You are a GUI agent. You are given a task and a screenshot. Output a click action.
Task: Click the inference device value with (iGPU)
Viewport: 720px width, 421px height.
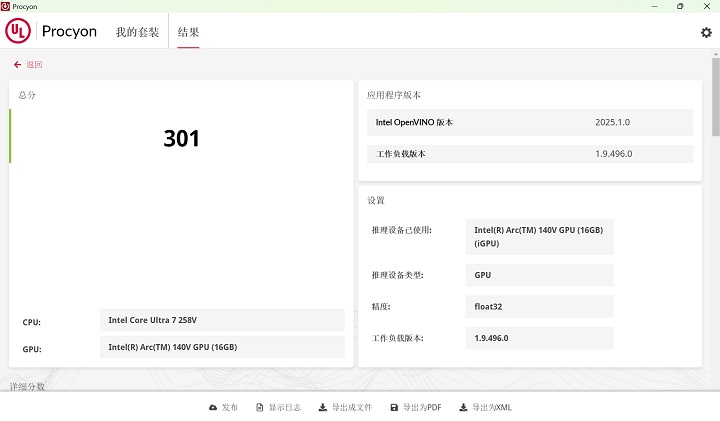click(540, 237)
